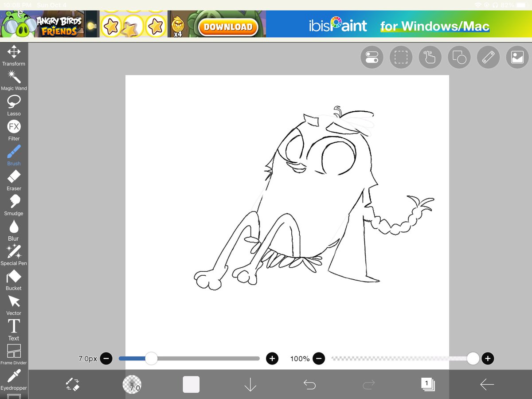This screenshot has height=399, width=532.
Task: Open the Frame Divider tool
Action: pos(14,355)
